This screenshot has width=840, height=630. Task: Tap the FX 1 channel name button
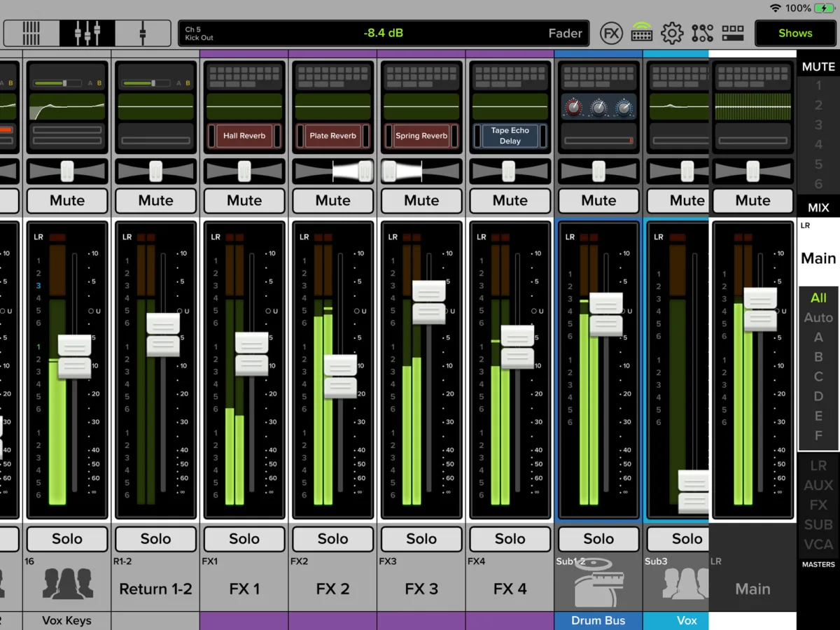point(244,589)
